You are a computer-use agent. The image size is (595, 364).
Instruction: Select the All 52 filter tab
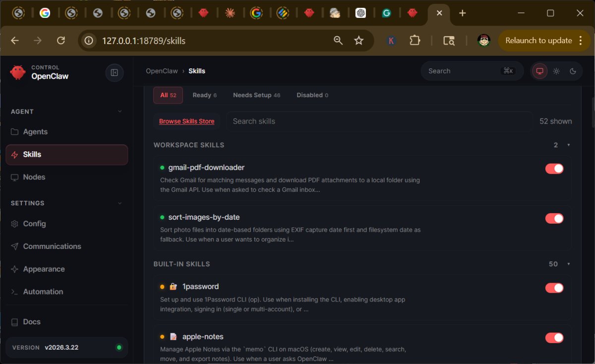point(168,95)
